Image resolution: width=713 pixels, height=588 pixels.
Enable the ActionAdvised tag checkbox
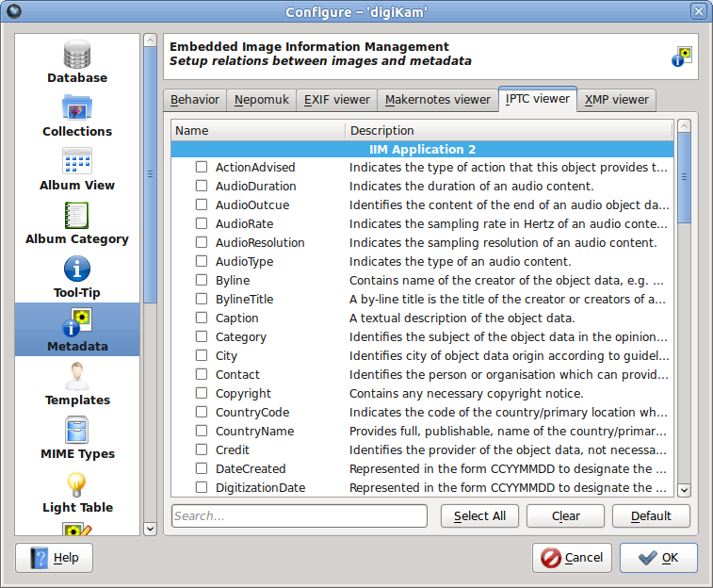[x=202, y=167]
